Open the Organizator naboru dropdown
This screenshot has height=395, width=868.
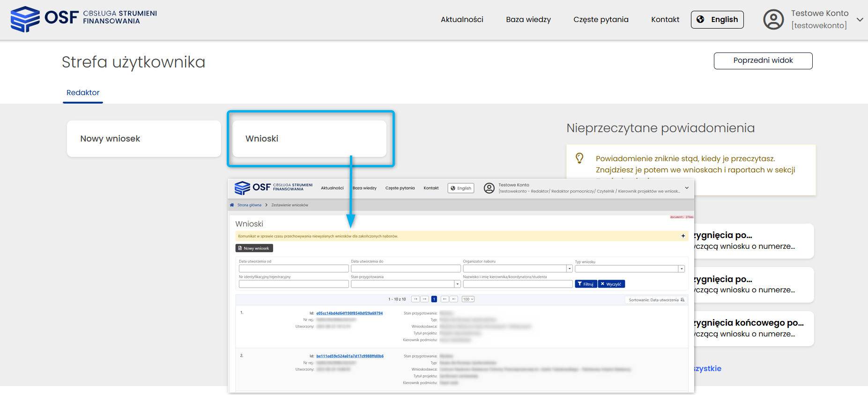[569, 269]
